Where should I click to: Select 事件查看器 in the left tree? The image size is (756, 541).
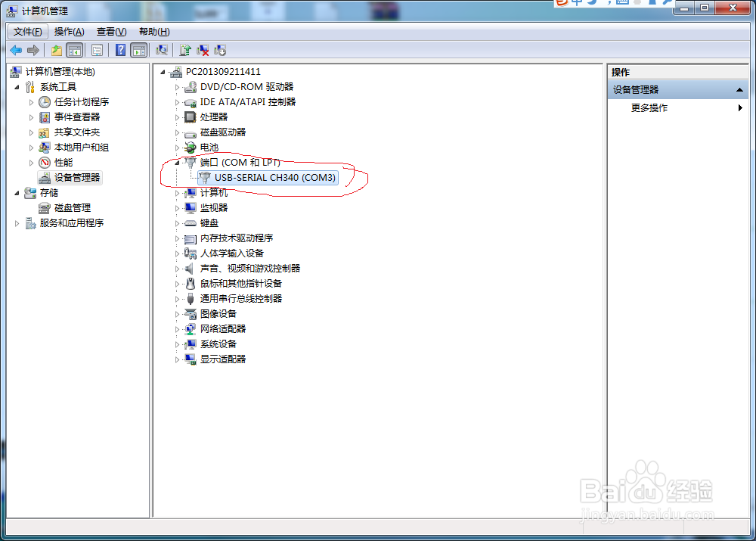point(76,117)
